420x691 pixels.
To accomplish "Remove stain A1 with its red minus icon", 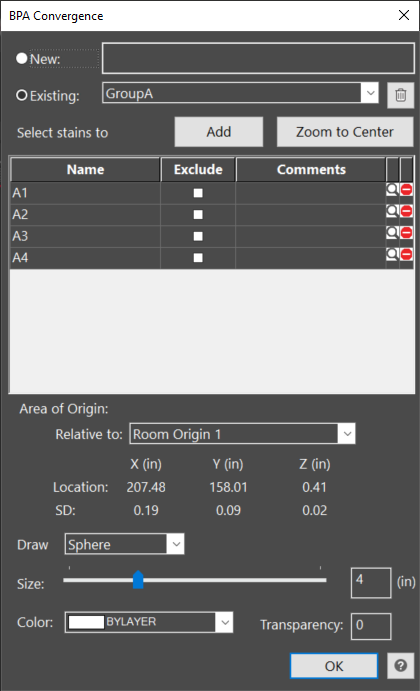I will tap(406, 190).
